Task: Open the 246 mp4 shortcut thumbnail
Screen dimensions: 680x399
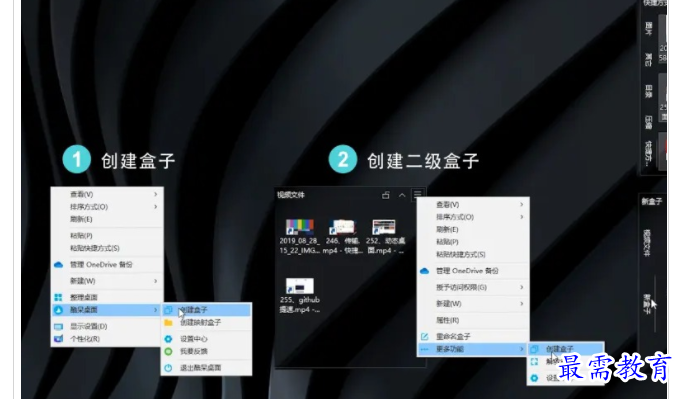Action: 342,227
